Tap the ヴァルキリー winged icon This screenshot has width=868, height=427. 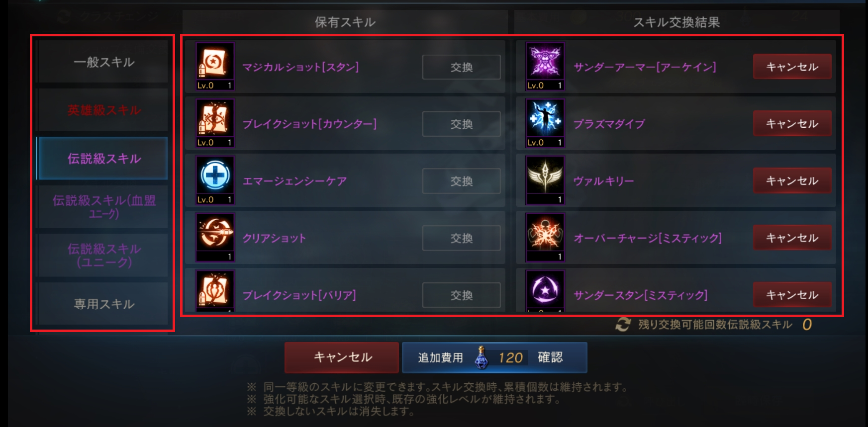(545, 180)
